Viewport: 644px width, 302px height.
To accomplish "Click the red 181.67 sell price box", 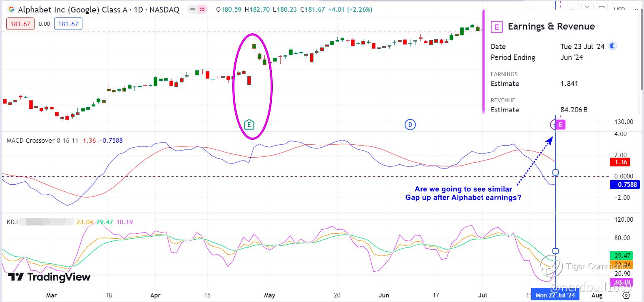I will click(20, 24).
